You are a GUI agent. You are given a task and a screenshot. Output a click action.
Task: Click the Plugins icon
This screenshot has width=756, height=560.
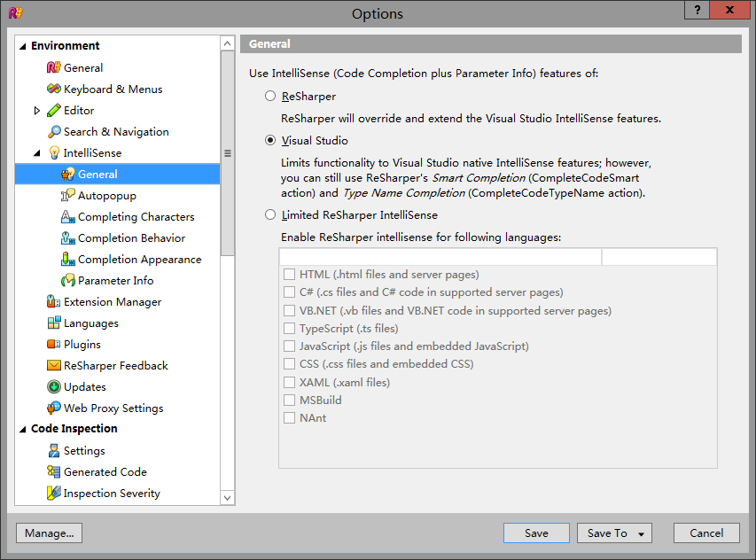(53, 345)
